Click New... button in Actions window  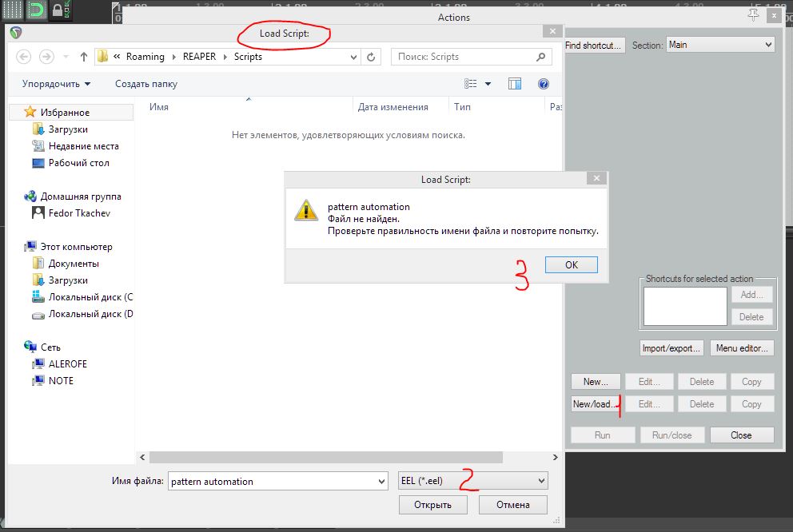tap(596, 382)
